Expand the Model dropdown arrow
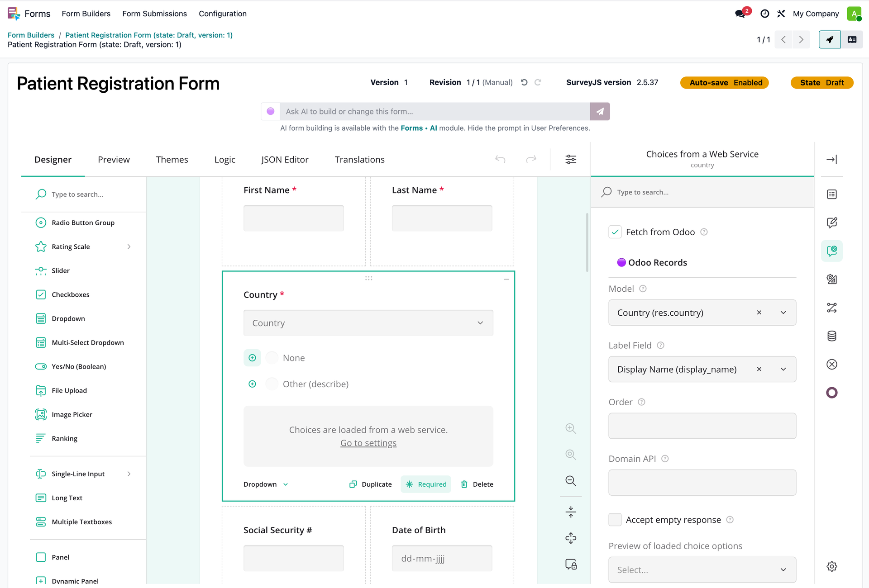 783,313
